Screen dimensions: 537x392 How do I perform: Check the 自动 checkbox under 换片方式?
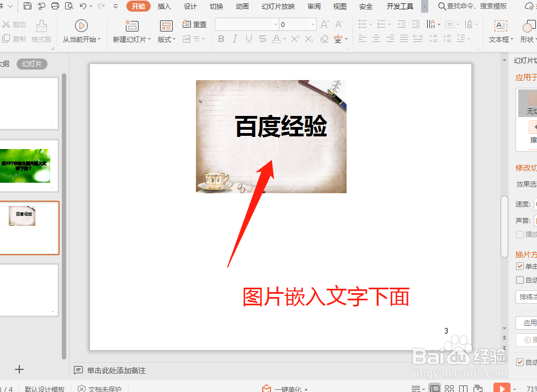[519, 280]
